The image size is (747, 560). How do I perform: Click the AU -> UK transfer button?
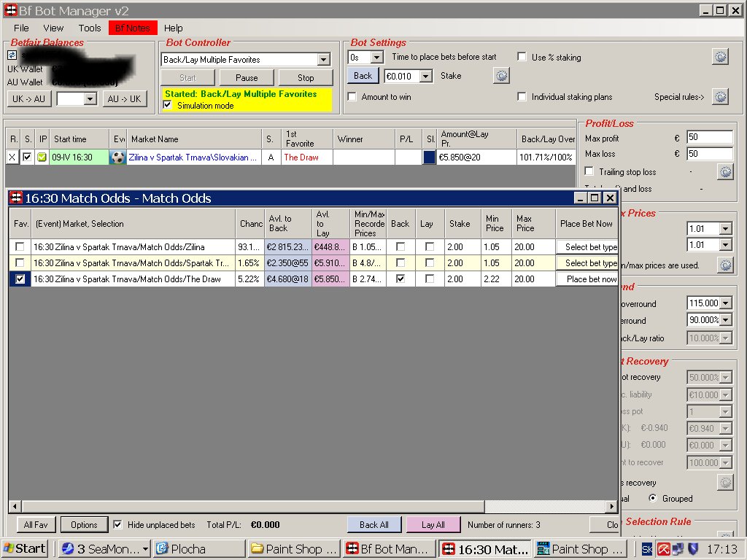point(124,99)
